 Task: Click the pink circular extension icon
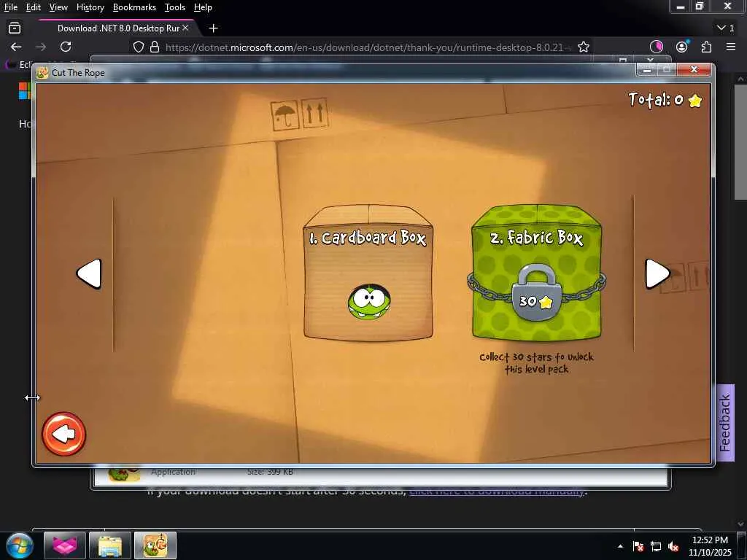pyautogui.click(x=657, y=47)
